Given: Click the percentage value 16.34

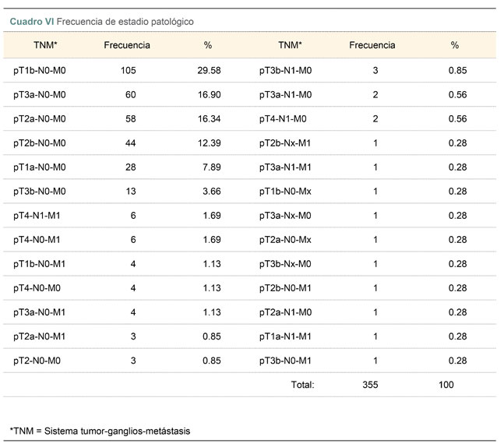Looking at the screenshot, I should tap(209, 119).
